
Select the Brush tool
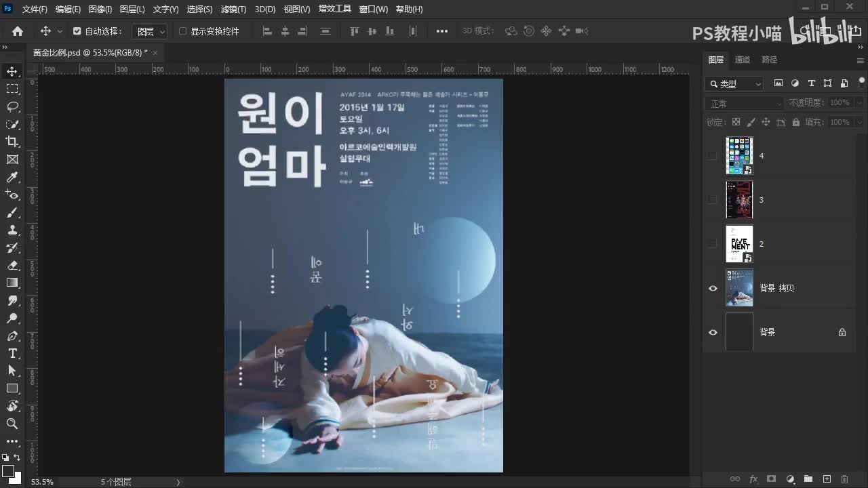pos(12,212)
